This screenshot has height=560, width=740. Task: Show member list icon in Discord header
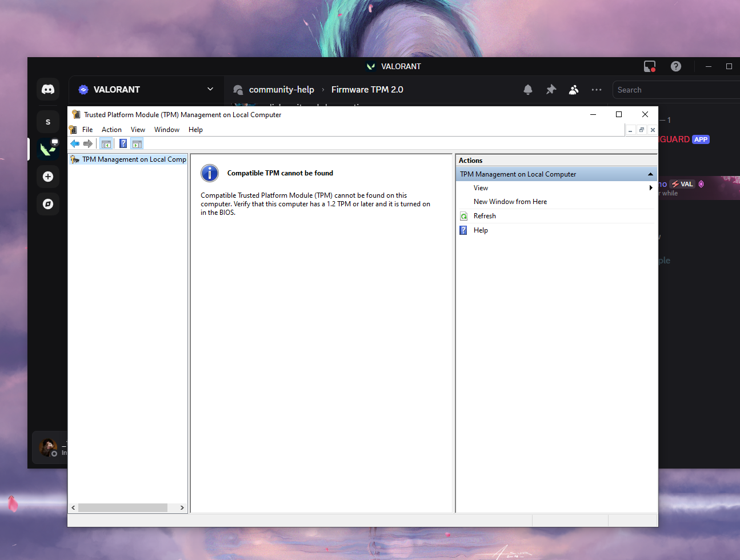click(574, 90)
